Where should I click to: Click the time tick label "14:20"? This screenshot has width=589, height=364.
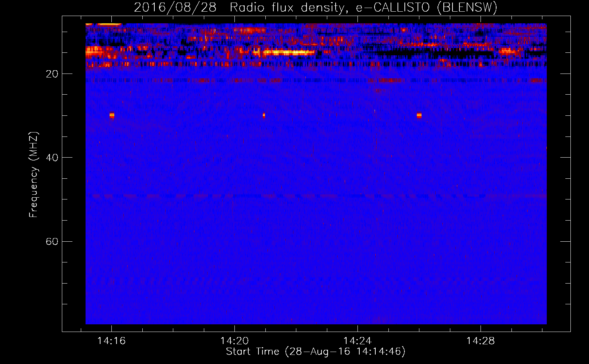[x=234, y=341]
